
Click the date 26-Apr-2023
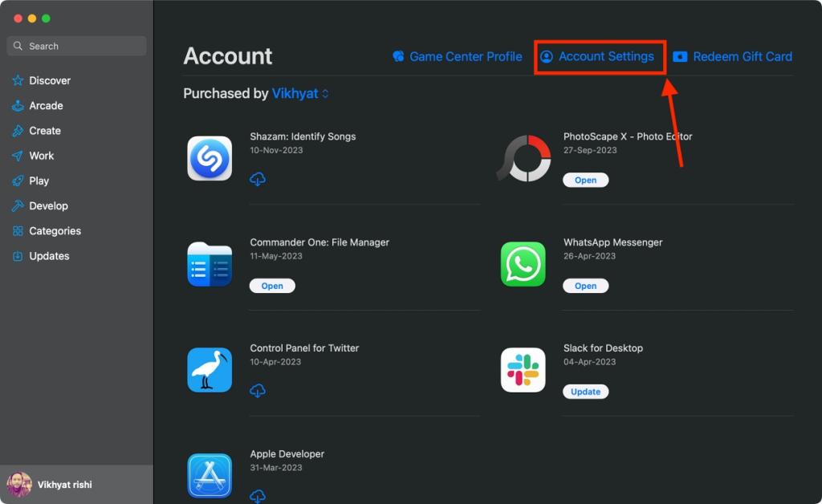pos(589,256)
